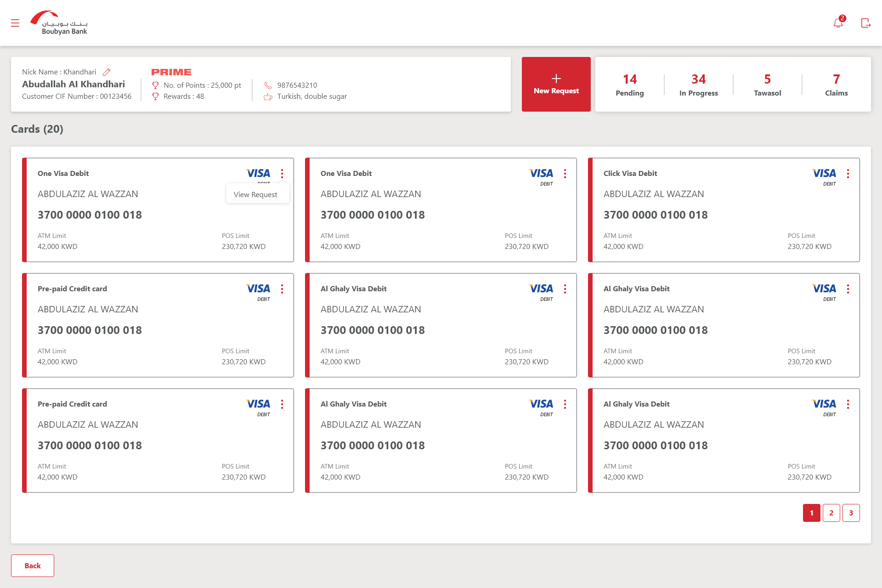Click the New Request button
The width and height of the screenshot is (882, 588).
556,85
